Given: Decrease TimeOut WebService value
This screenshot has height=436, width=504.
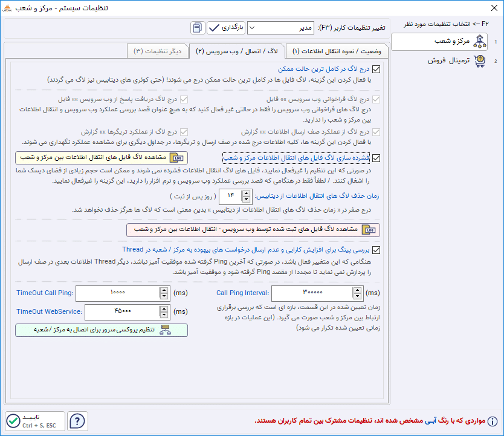Looking at the screenshot, I should coord(164,315).
